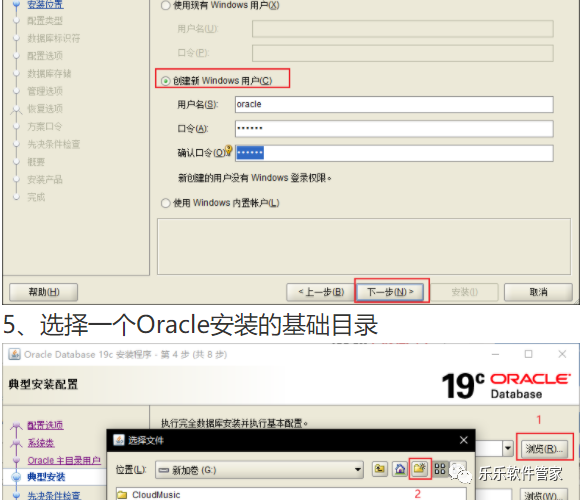Click the 先决条件检查 step in upper sidebar
581x500 pixels.
tap(54, 144)
